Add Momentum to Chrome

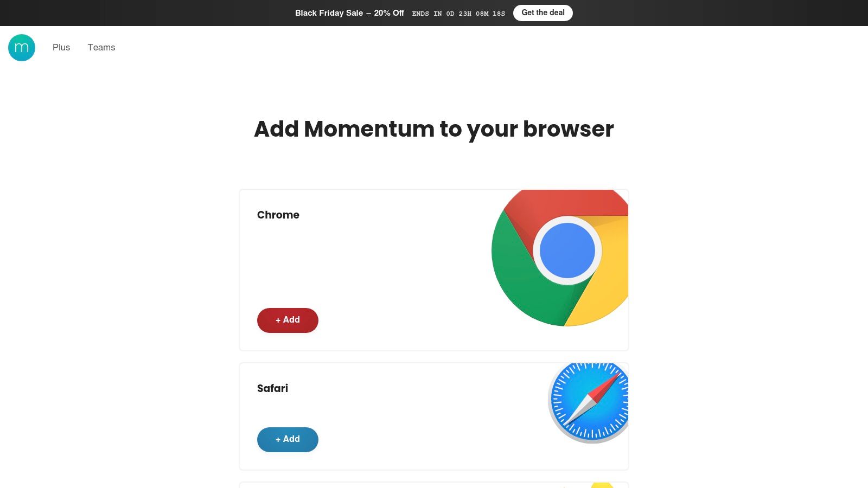click(x=288, y=320)
